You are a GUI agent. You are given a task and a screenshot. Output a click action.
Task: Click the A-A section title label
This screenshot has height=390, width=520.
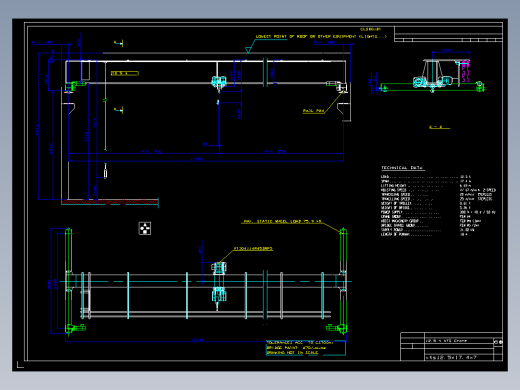[x=438, y=127]
